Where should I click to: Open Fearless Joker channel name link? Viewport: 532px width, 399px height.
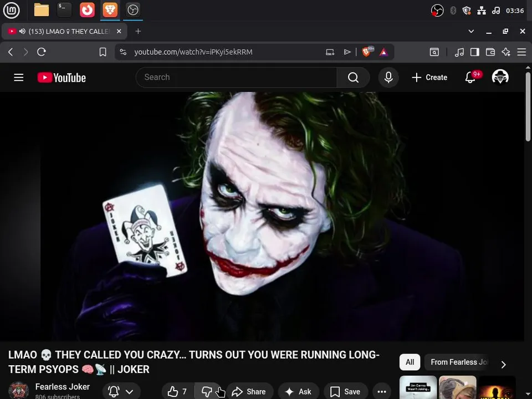pyautogui.click(x=63, y=387)
